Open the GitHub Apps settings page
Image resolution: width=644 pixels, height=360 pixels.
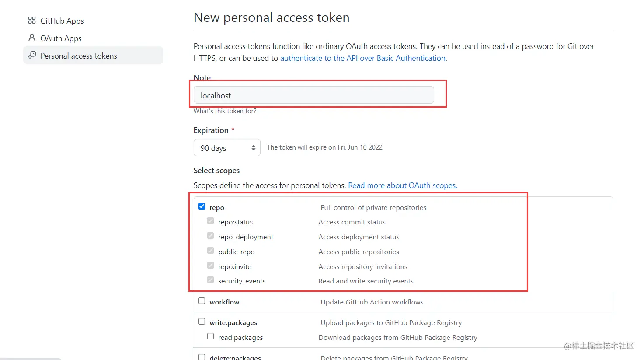[x=62, y=21]
